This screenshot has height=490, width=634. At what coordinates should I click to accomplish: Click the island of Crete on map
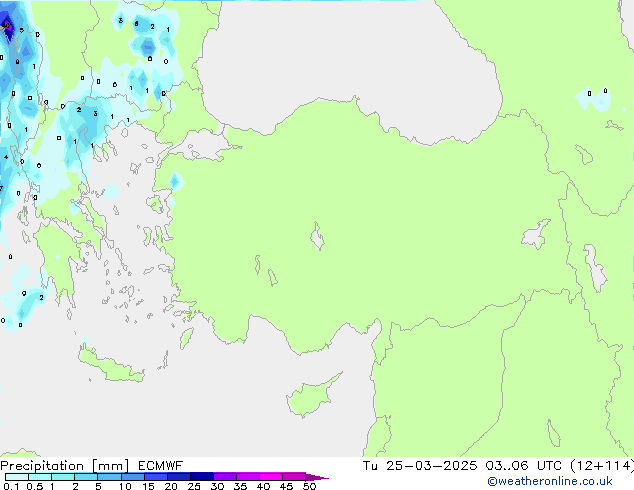click(x=110, y=366)
